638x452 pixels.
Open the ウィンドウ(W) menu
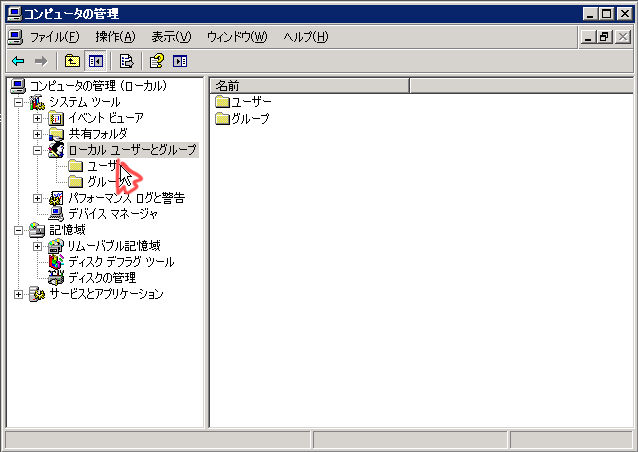click(237, 37)
